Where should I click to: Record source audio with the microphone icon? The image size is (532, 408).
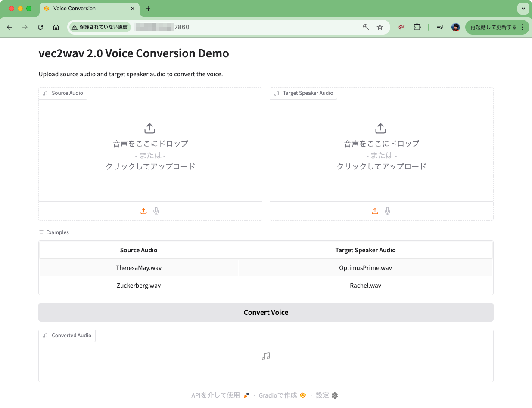point(156,211)
